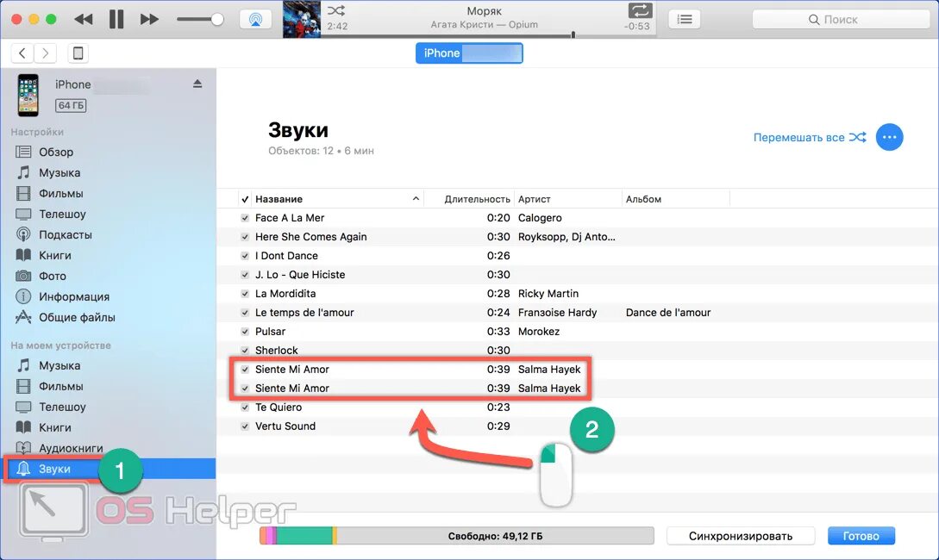939x560 pixels.
Task: Open Фото in sidebar
Action: pos(52,276)
